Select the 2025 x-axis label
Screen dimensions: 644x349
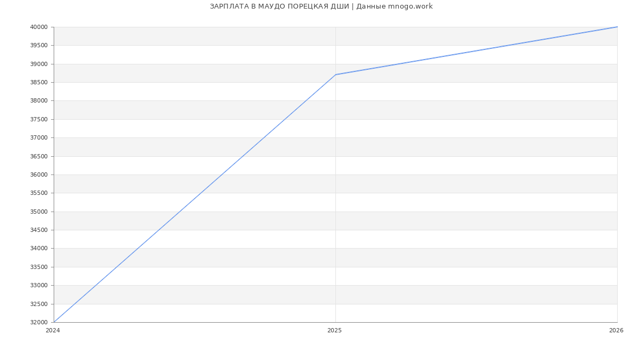[334, 331]
